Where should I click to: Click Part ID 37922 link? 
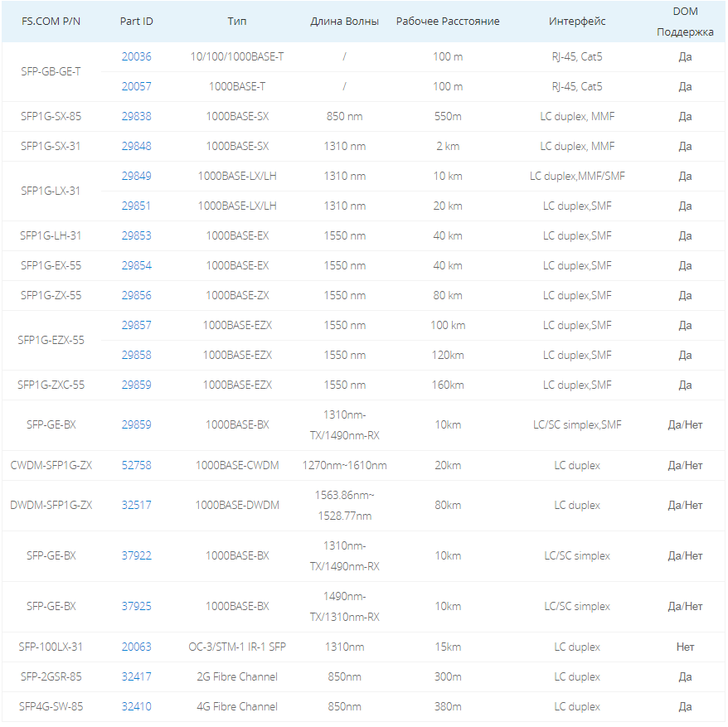[136, 555]
